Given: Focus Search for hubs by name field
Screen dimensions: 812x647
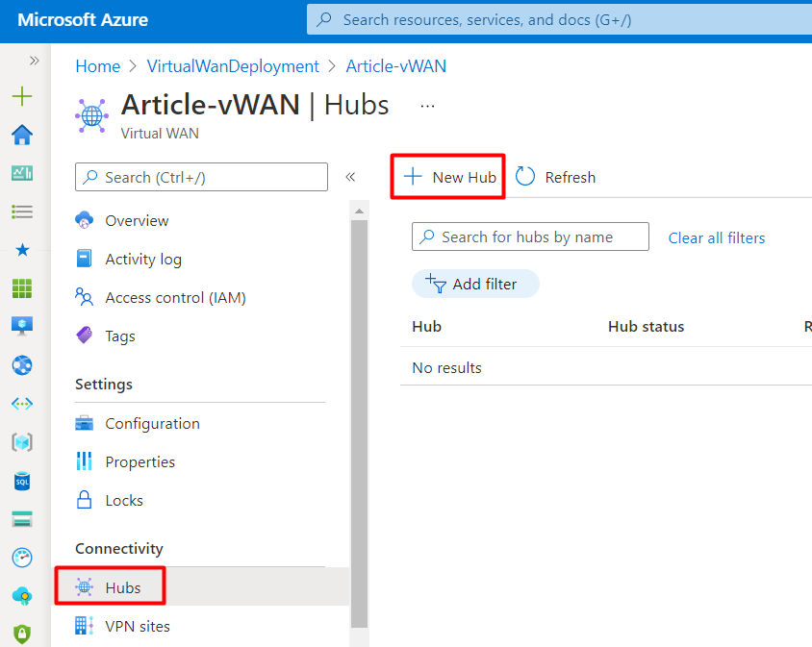Looking at the screenshot, I should coord(530,236).
